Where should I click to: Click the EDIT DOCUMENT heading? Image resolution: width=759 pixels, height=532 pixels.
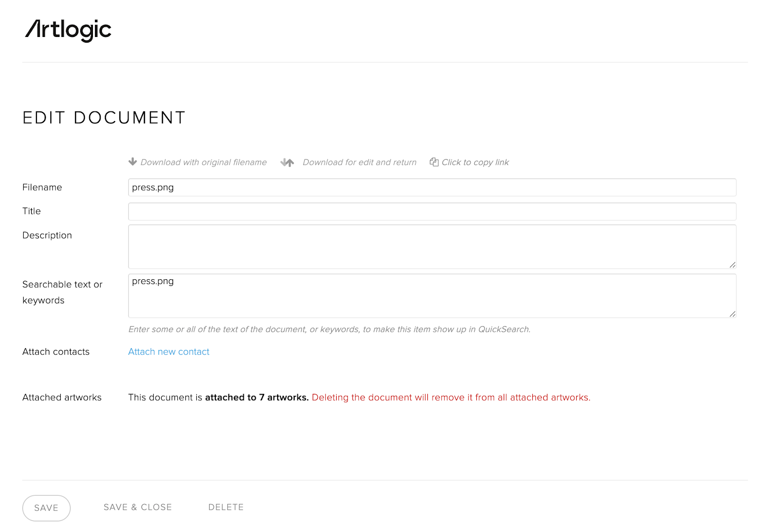click(x=104, y=118)
